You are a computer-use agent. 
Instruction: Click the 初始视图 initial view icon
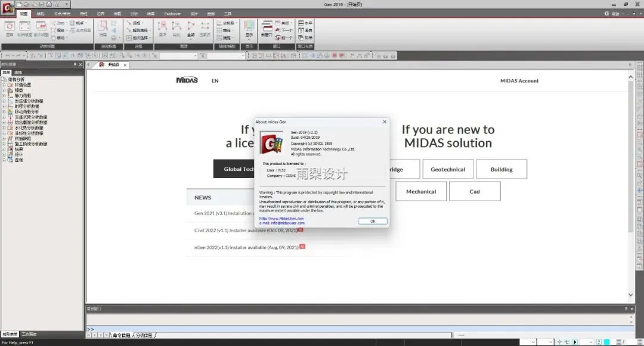click(24, 29)
